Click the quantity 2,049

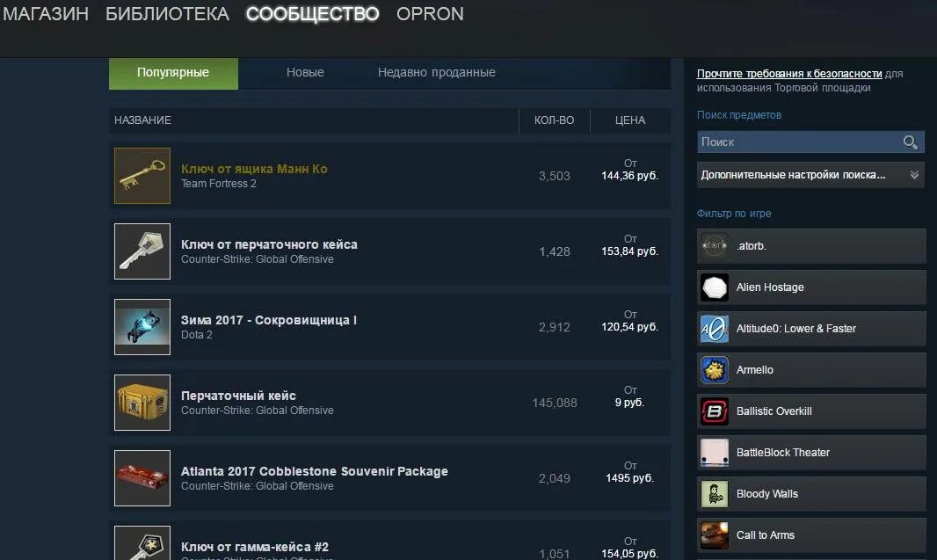point(554,478)
